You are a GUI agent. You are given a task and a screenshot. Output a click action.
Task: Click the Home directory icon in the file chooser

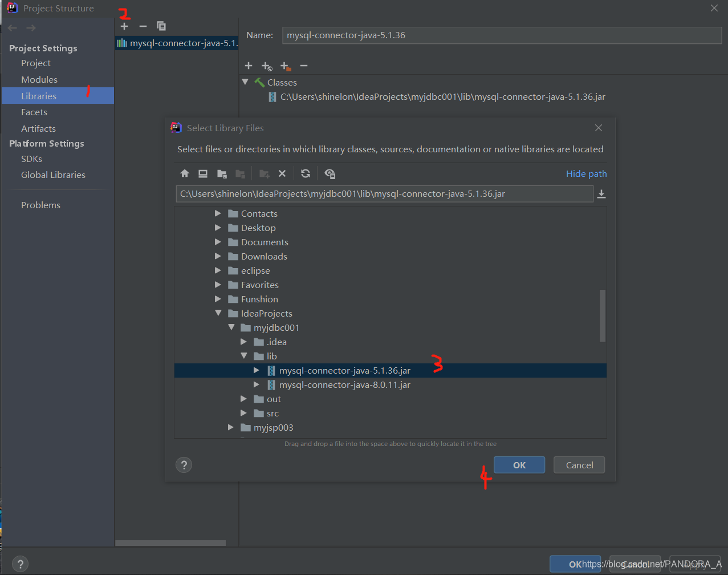[x=184, y=173]
